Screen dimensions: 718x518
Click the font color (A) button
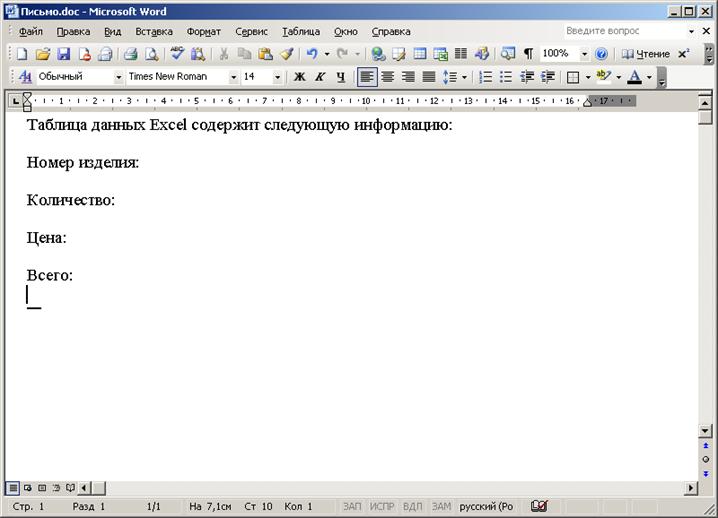tap(634, 77)
